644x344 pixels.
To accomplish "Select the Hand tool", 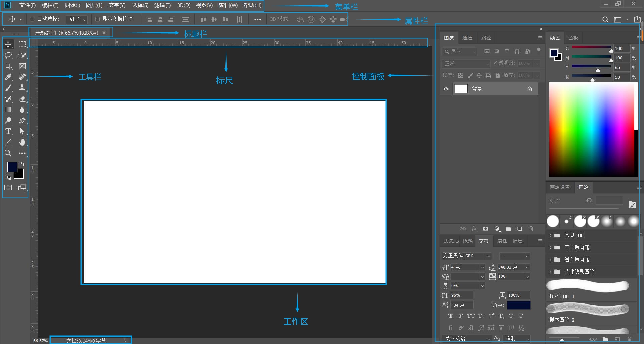I will tap(22, 142).
